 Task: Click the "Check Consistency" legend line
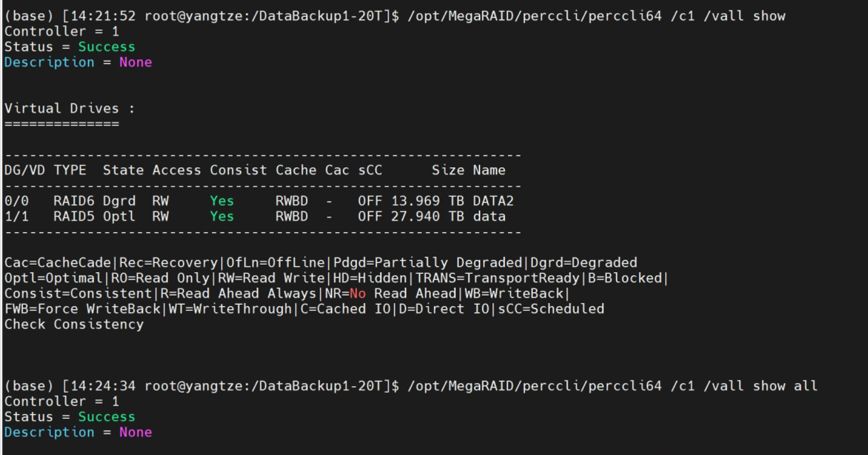[x=74, y=325]
